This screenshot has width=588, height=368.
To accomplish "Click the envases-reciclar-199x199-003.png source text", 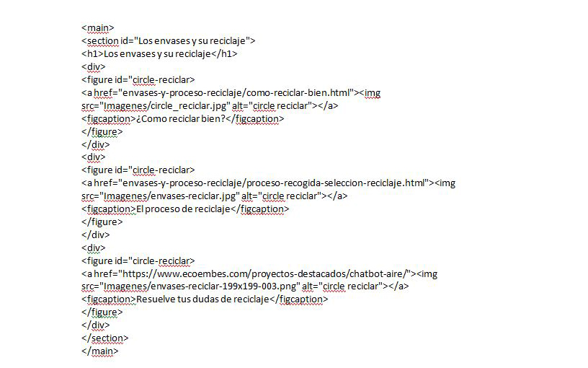I will pos(200,286).
